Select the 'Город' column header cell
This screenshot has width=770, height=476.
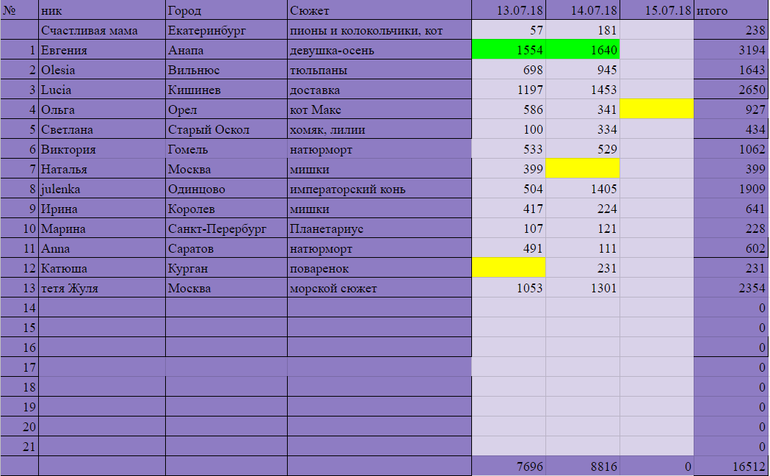(226, 11)
